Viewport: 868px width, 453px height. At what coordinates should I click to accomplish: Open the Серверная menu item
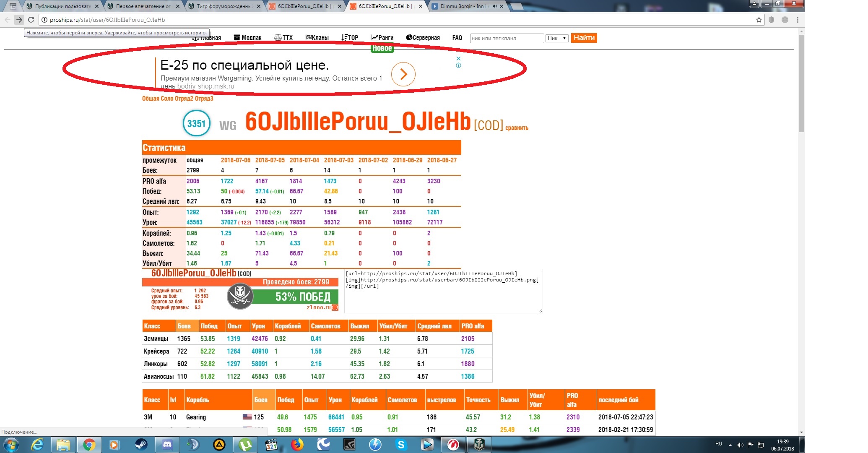pyautogui.click(x=423, y=38)
